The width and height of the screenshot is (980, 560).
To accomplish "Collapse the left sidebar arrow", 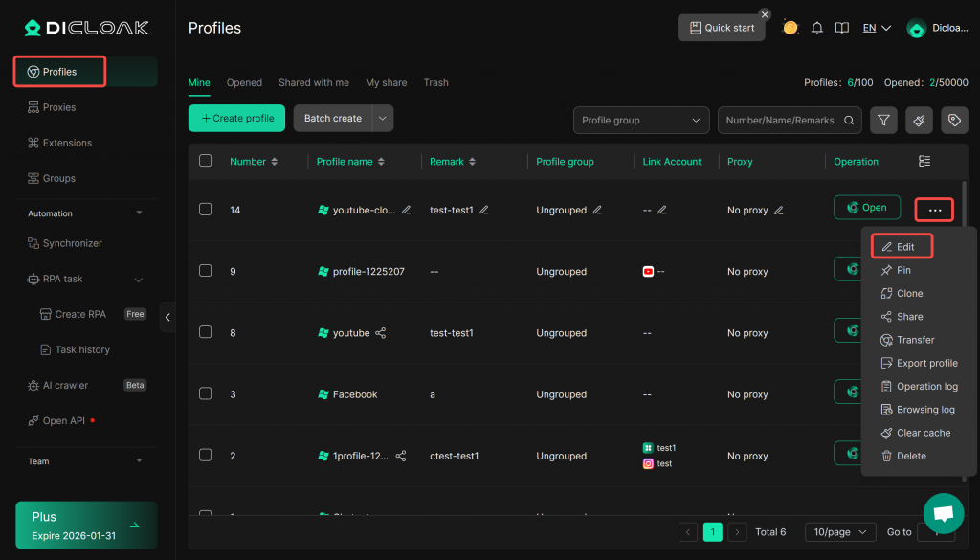I will (x=167, y=317).
